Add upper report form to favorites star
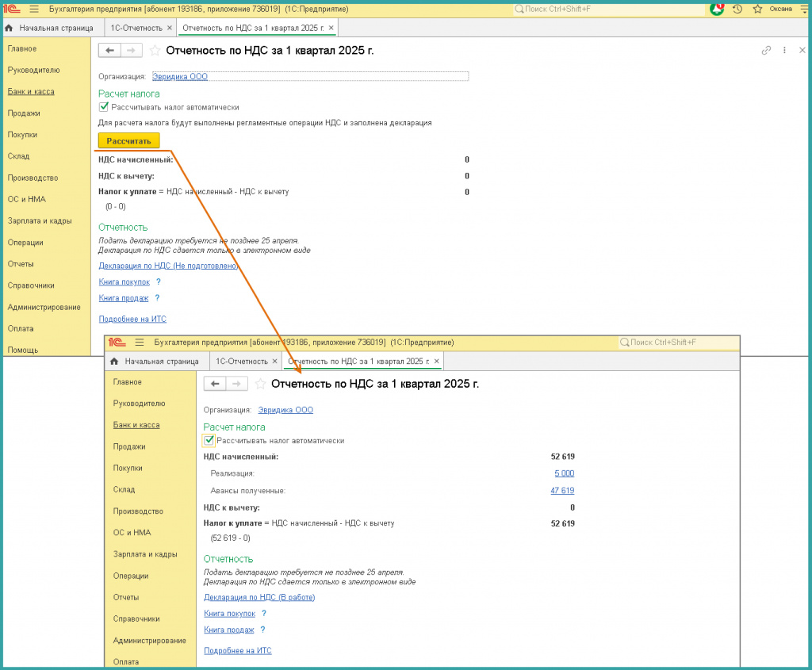Screen dimensions: 812x670 [155, 51]
